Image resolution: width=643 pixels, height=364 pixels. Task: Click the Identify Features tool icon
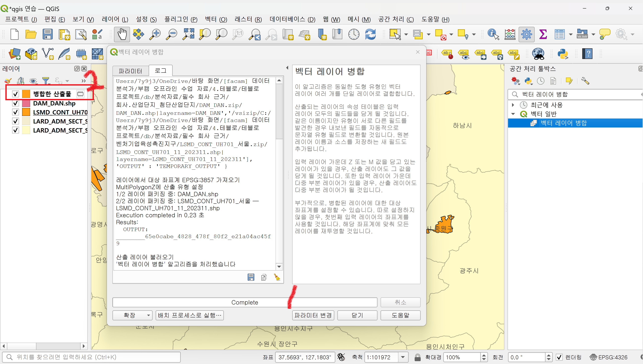pos(493,34)
